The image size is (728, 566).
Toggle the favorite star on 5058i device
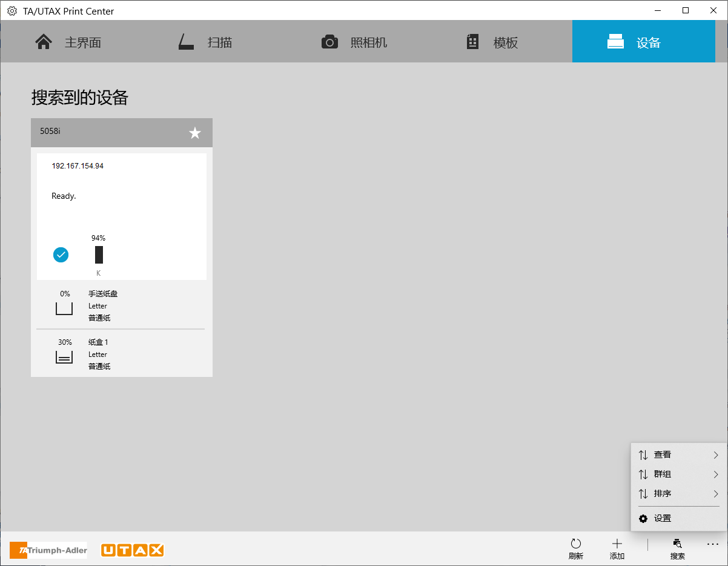click(194, 132)
